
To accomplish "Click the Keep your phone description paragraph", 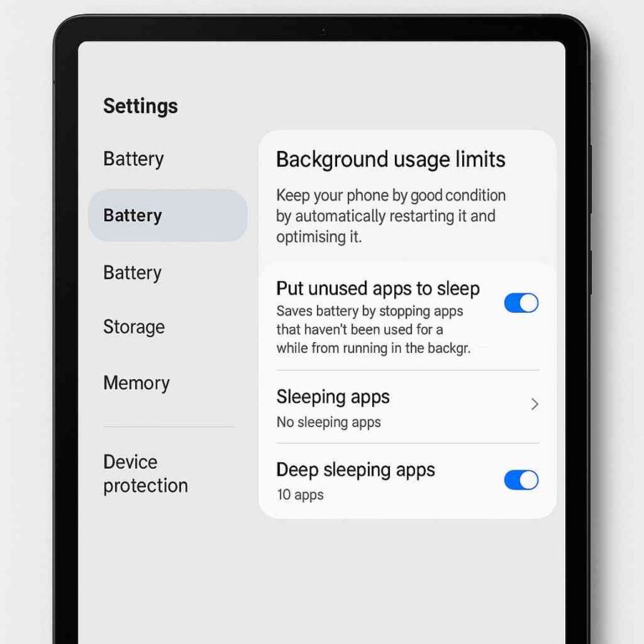I will [x=391, y=216].
